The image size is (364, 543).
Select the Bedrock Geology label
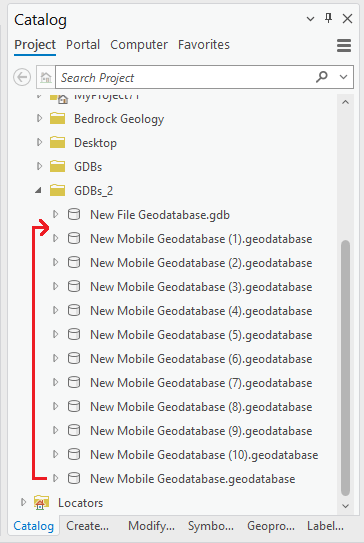pos(119,119)
